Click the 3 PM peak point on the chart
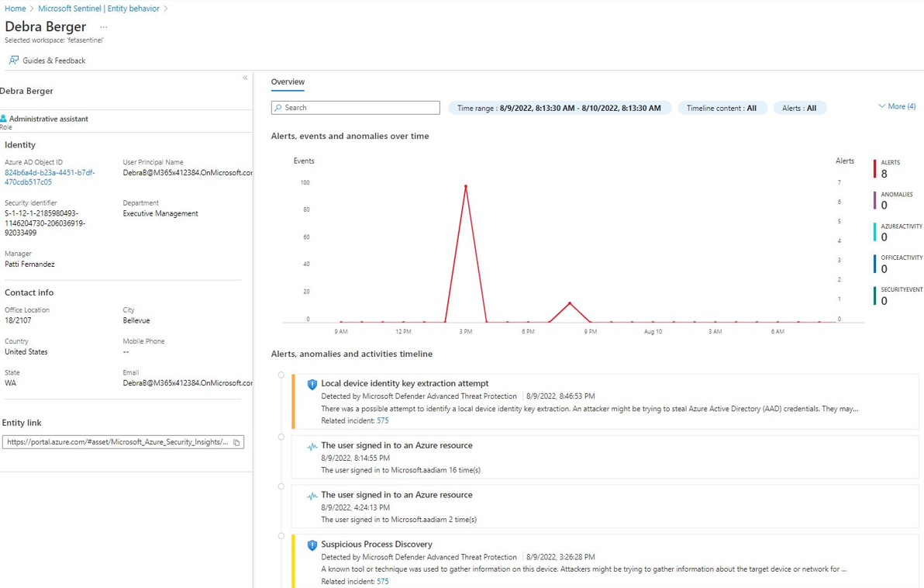 coord(466,186)
